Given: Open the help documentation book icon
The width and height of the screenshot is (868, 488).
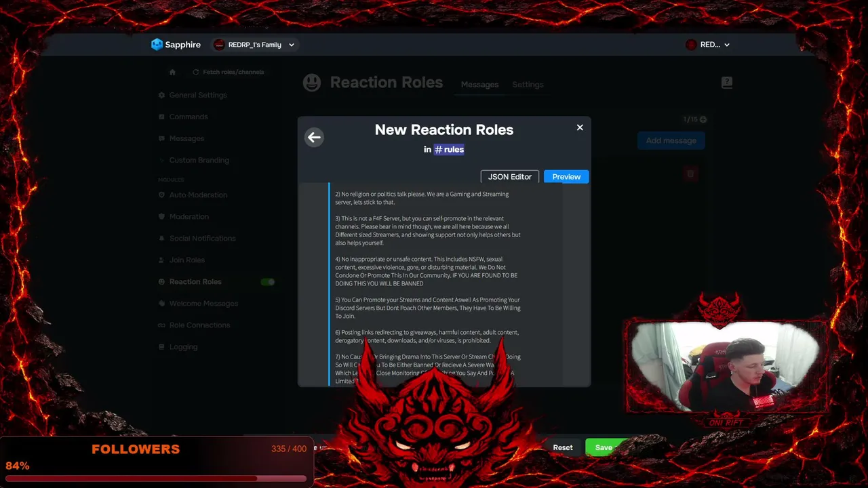Looking at the screenshot, I should tap(727, 83).
